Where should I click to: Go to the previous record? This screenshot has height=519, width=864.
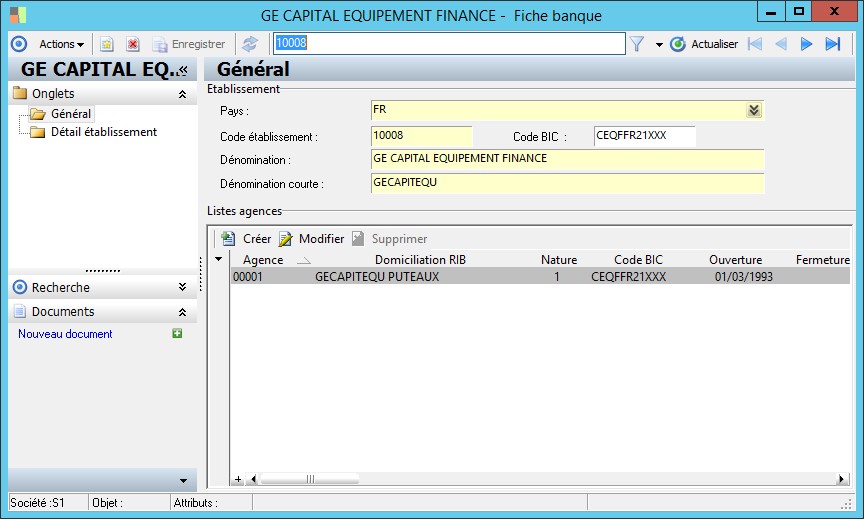[781, 44]
